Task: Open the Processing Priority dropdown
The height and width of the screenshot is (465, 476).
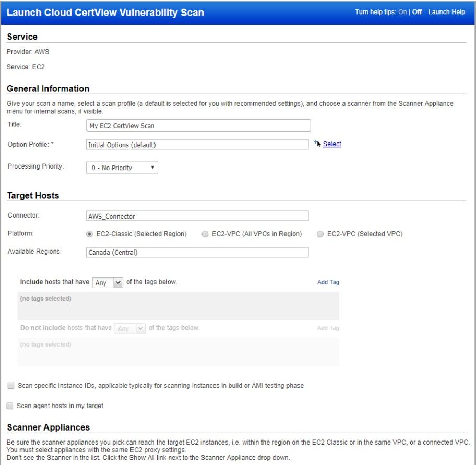Action: pos(122,167)
